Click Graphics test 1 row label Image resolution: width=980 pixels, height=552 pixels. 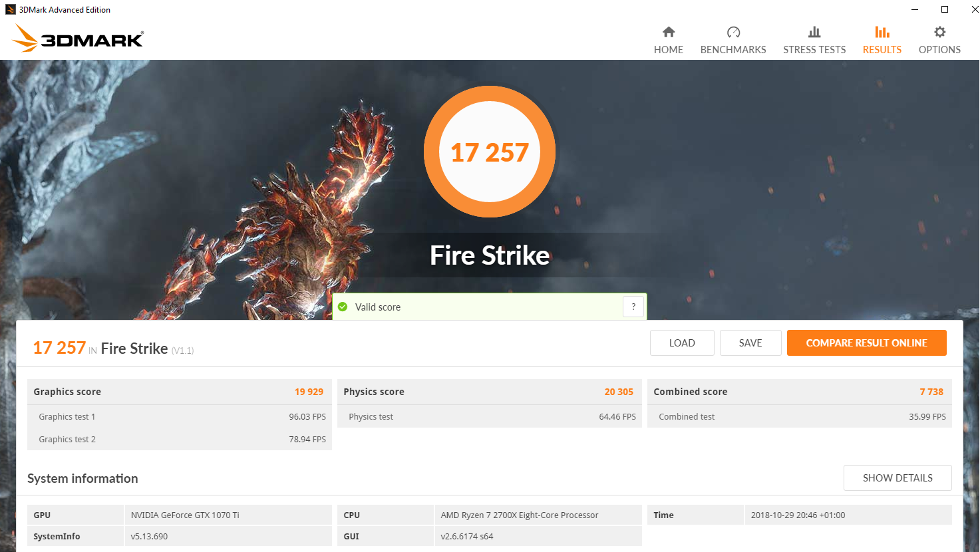pos(67,417)
